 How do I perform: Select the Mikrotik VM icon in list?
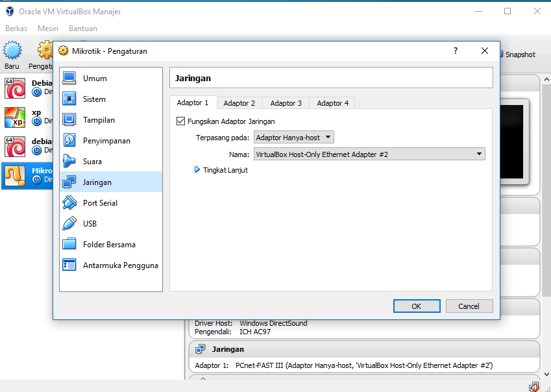[x=15, y=176]
